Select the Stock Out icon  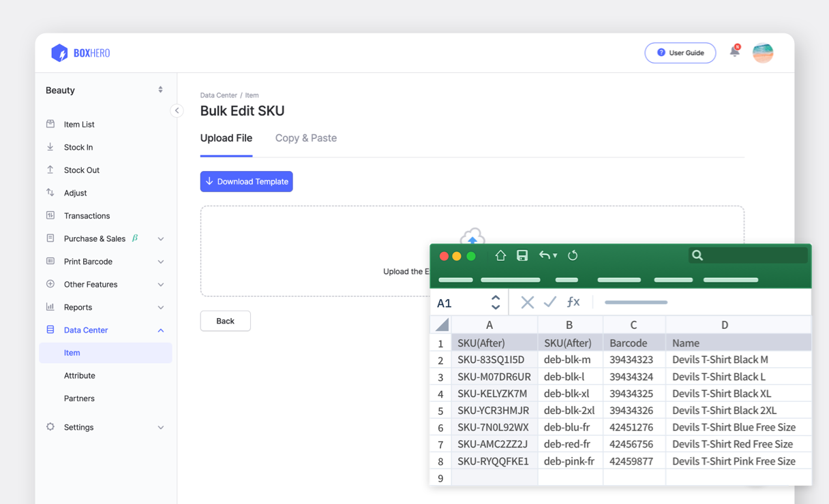coord(51,170)
